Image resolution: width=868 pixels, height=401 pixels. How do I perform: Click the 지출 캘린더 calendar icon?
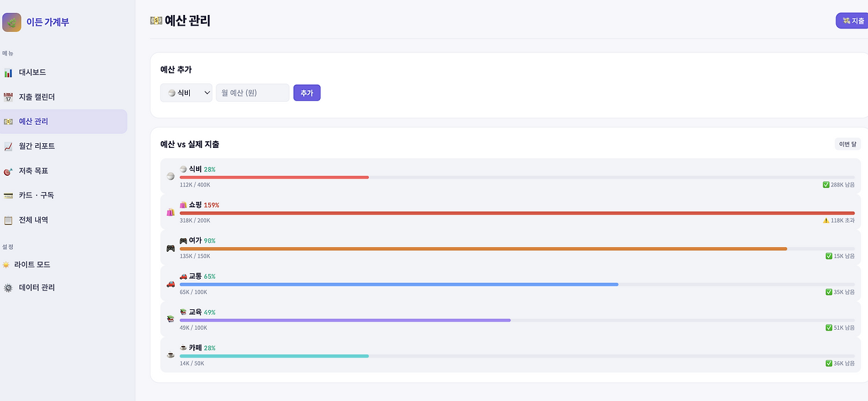[8, 97]
